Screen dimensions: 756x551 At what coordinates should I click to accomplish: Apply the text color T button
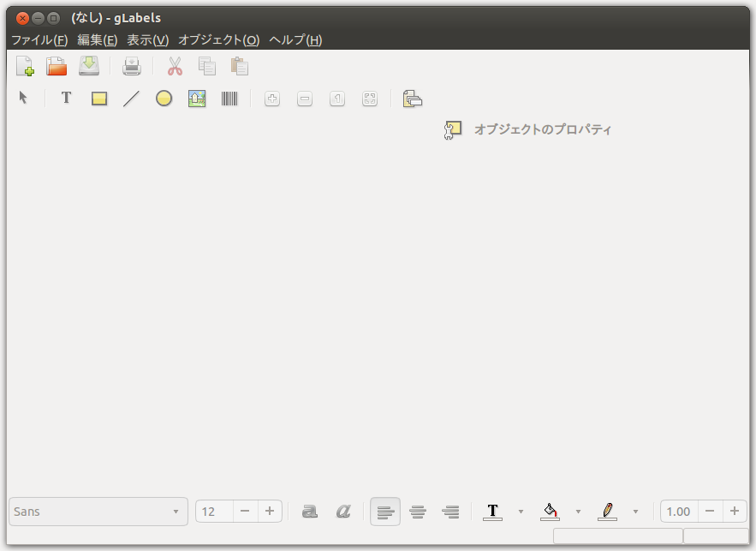[492, 512]
